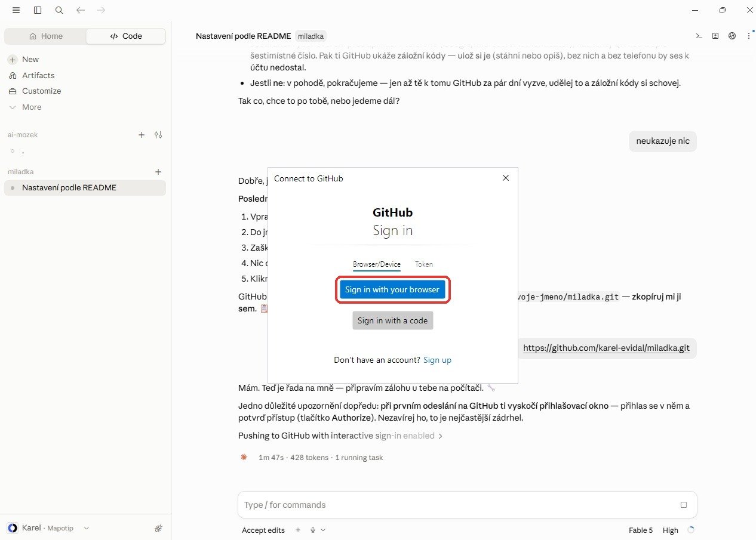
Task: Switch to the Code tab
Action: tap(126, 36)
